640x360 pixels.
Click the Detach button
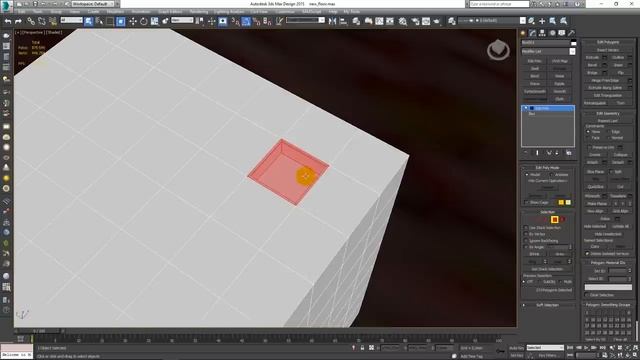click(x=618, y=162)
